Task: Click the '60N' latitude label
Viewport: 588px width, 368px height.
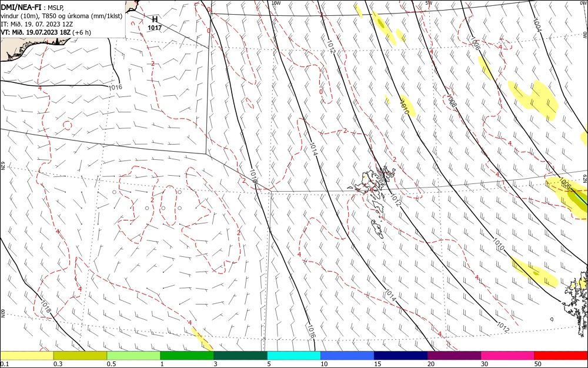Action: (2, 313)
